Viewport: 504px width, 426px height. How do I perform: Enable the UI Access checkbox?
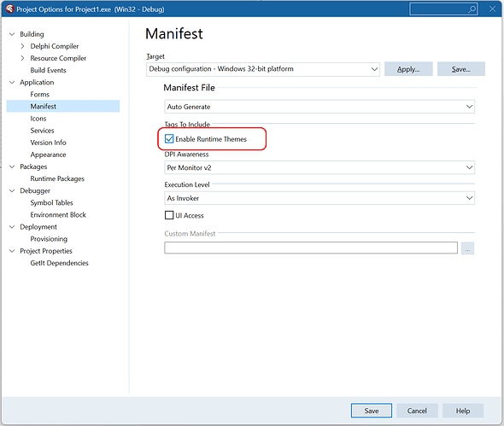coord(169,215)
